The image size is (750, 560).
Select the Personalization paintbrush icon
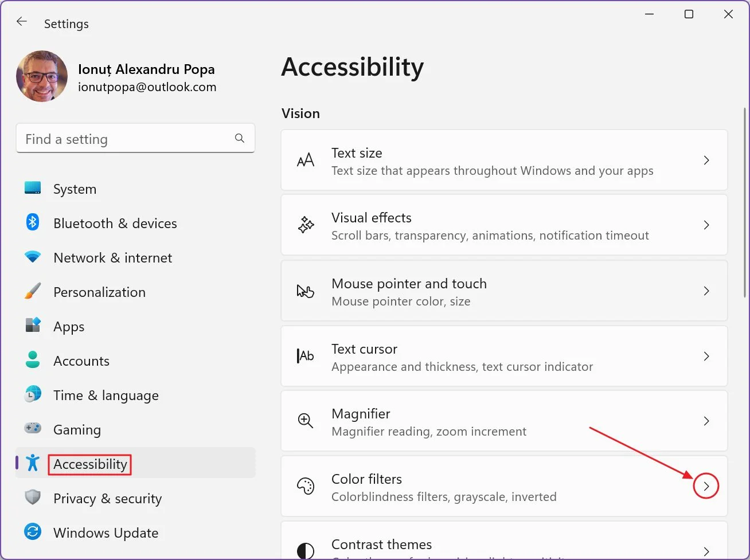[x=33, y=291]
